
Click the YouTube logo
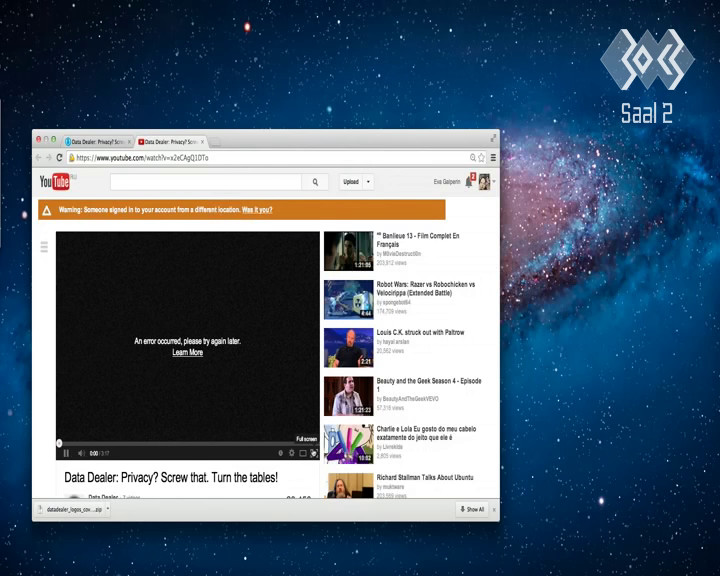tap(55, 181)
